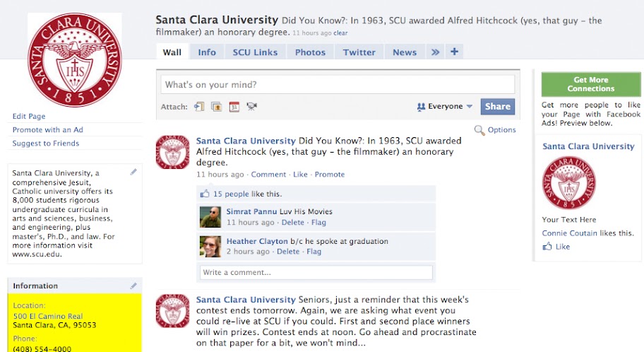The height and width of the screenshot is (352, 644).
Task: Click the Get More Connections button
Action: tap(590, 84)
